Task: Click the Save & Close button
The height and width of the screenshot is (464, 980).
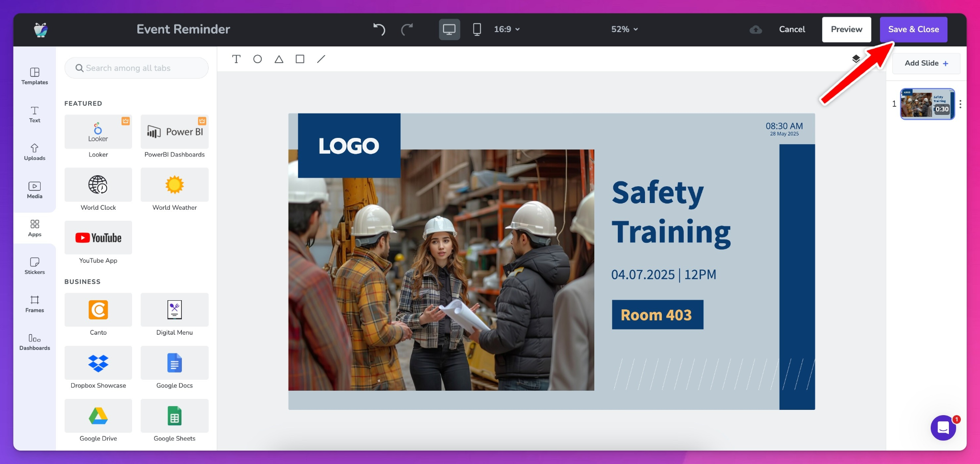Action: pyautogui.click(x=913, y=29)
